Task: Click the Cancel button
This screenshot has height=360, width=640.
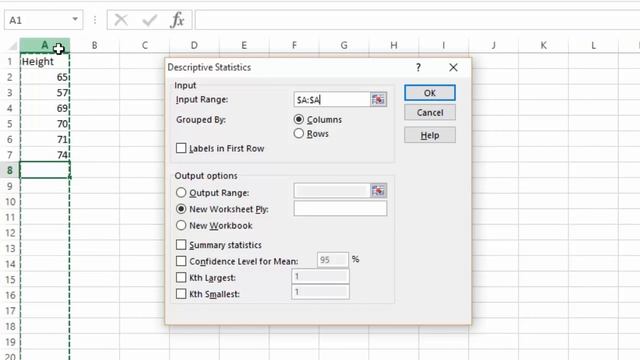Action: point(430,112)
